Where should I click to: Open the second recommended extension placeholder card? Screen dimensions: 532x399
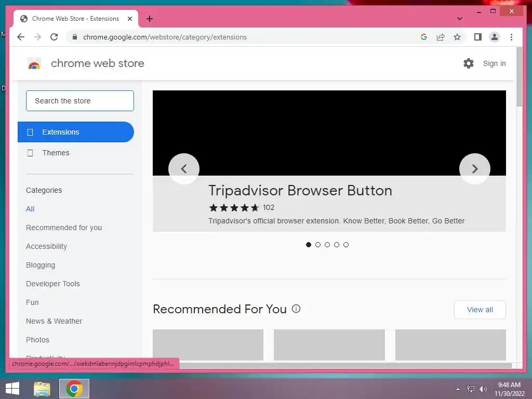[x=329, y=345]
